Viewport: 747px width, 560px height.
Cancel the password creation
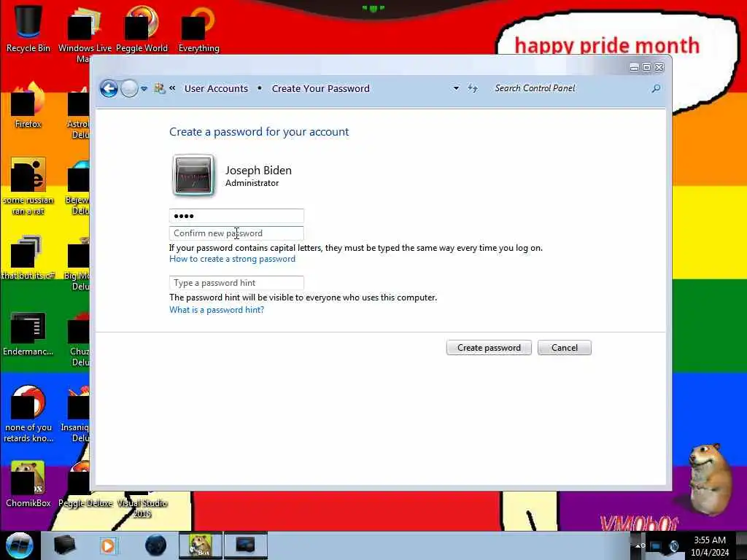(x=565, y=348)
